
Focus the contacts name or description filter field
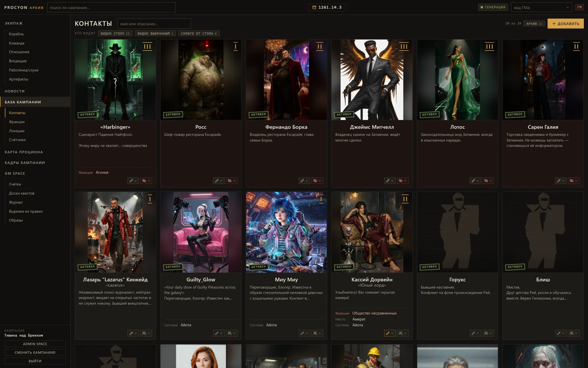(x=154, y=24)
